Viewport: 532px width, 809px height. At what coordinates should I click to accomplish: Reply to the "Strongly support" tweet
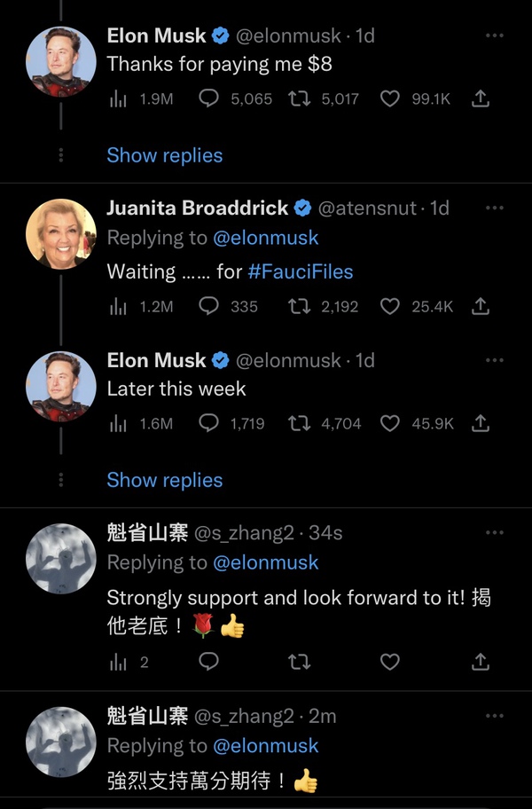209,661
